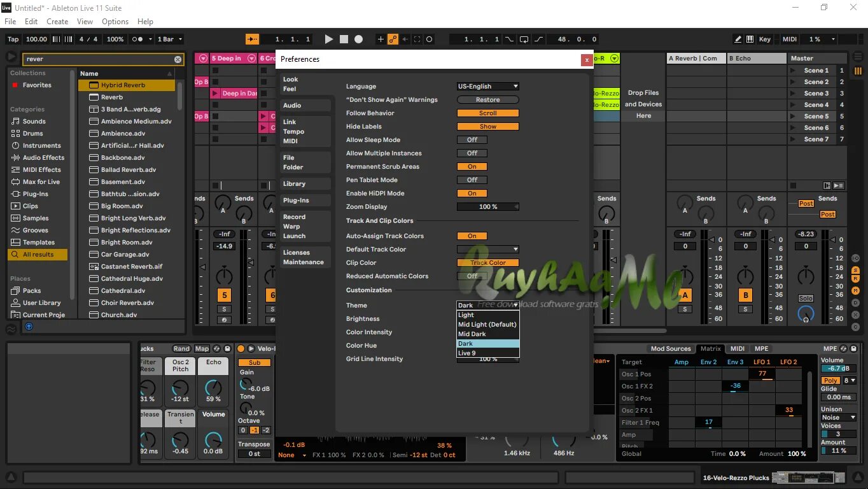
Task: Open the Library preferences tab
Action: point(305,184)
